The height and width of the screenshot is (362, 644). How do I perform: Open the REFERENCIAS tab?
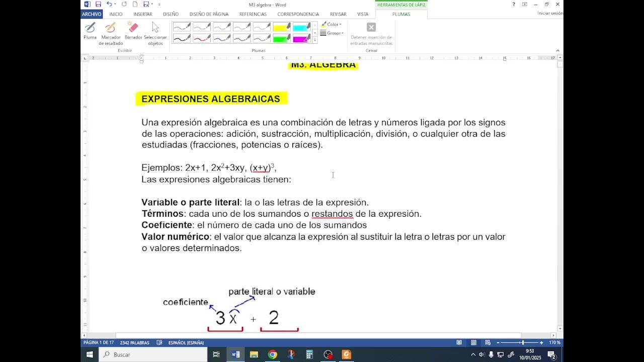253,14
